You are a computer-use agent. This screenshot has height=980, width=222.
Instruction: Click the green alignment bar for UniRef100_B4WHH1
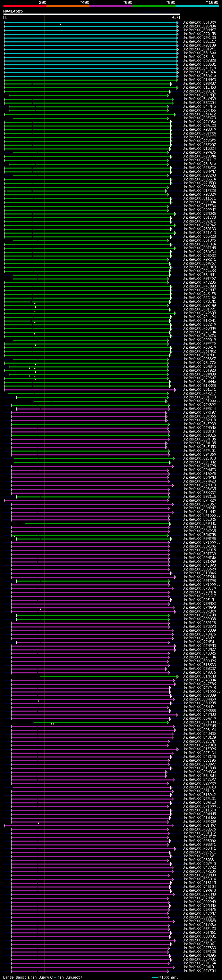[98, 524]
